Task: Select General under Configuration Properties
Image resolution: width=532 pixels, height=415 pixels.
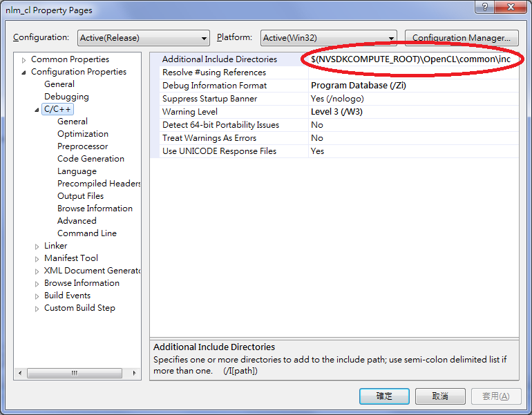Action: pos(59,84)
